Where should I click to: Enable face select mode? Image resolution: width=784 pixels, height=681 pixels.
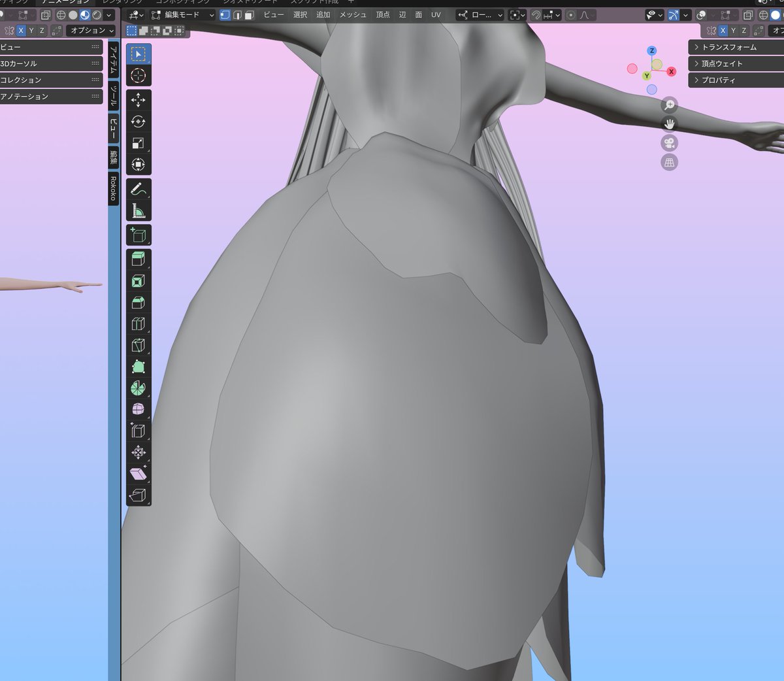[249, 14]
